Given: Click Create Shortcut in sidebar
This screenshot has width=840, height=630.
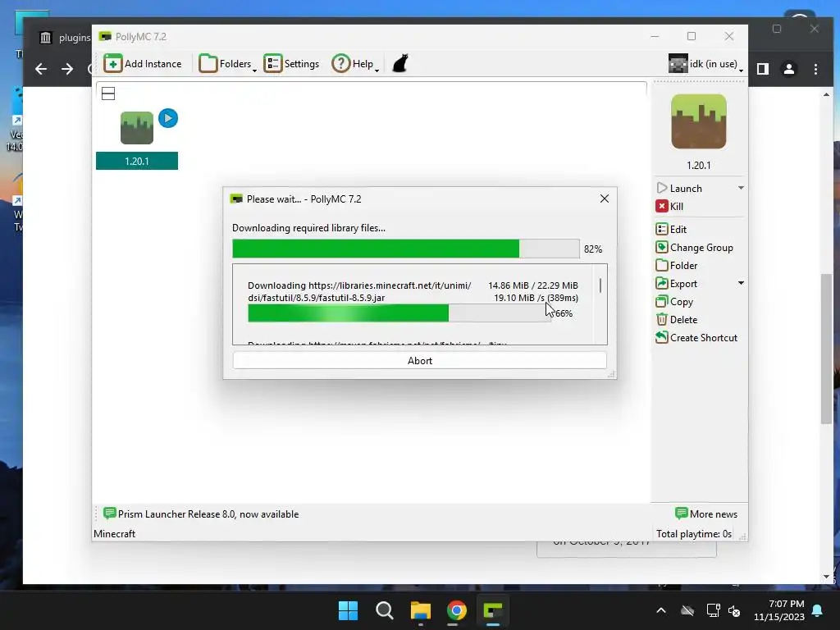Looking at the screenshot, I should pos(696,338).
